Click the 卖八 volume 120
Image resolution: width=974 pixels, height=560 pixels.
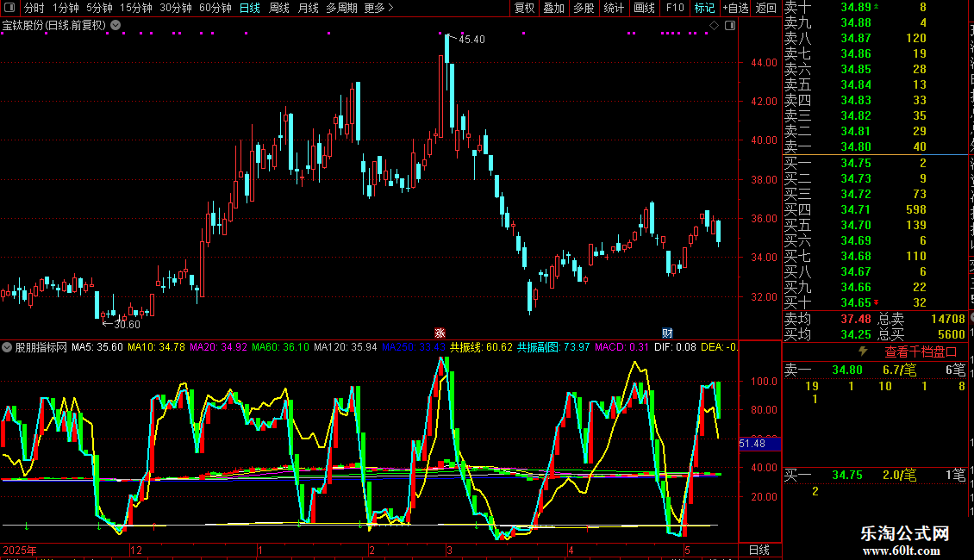(x=916, y=39)
